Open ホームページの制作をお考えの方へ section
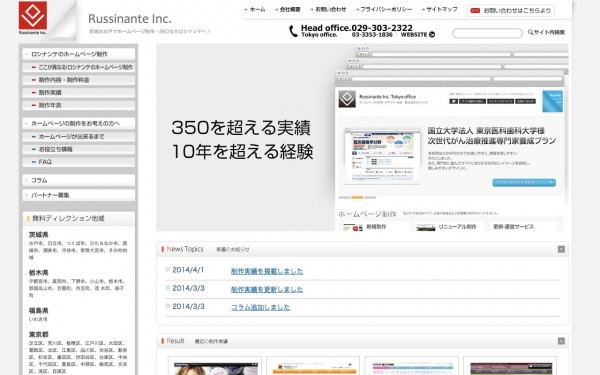Image resolution: width=600 pixels, height=375 pixels. click(x=79, y=123)
